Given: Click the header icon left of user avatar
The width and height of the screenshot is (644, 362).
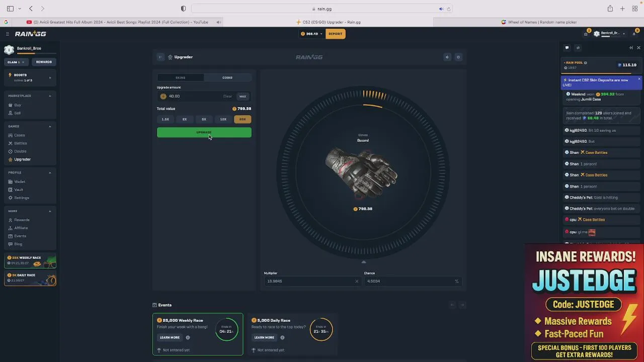Looking at the screenshot, I should (586, 34).
